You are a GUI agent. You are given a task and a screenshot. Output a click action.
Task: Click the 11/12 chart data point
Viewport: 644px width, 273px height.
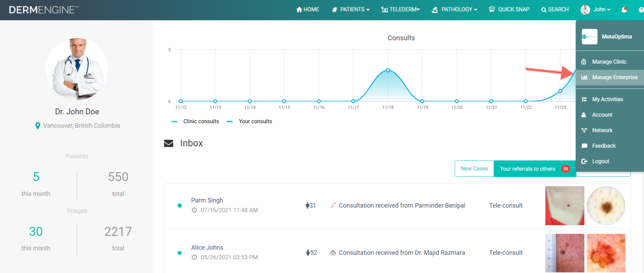pos(181,101)
